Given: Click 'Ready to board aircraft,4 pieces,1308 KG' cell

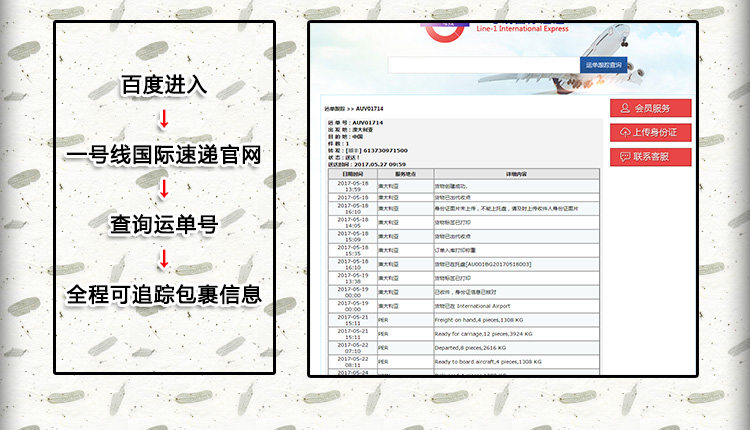Looking at the screenshot, I should pyautogui.click(x=517, y=362).
